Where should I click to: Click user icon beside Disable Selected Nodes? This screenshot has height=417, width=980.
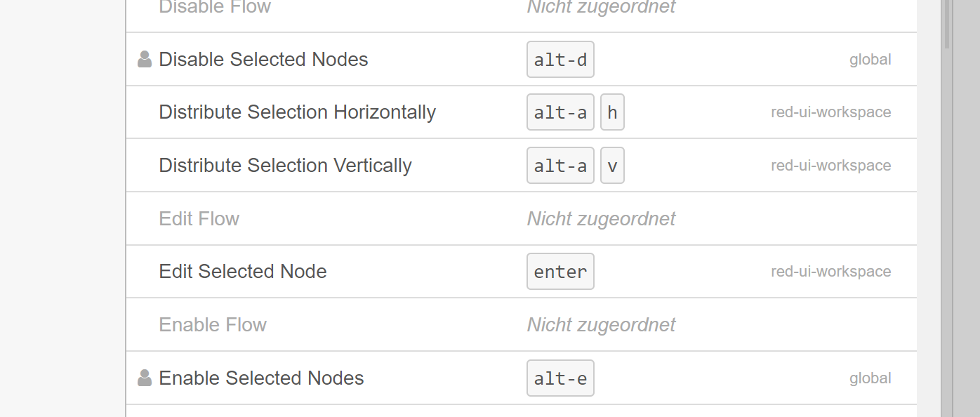click(145, 59)
